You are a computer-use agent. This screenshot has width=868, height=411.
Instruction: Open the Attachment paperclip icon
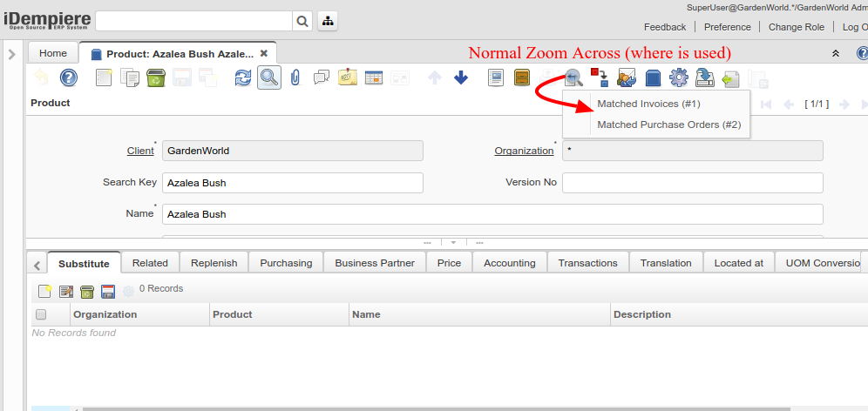pyautogui.click(x=295, y=77)
